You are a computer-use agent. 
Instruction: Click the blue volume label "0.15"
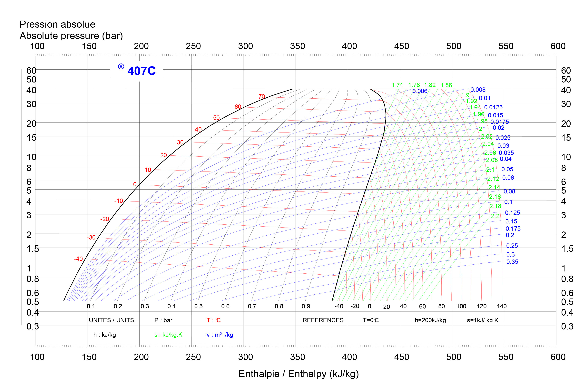(x=511, y=221)
